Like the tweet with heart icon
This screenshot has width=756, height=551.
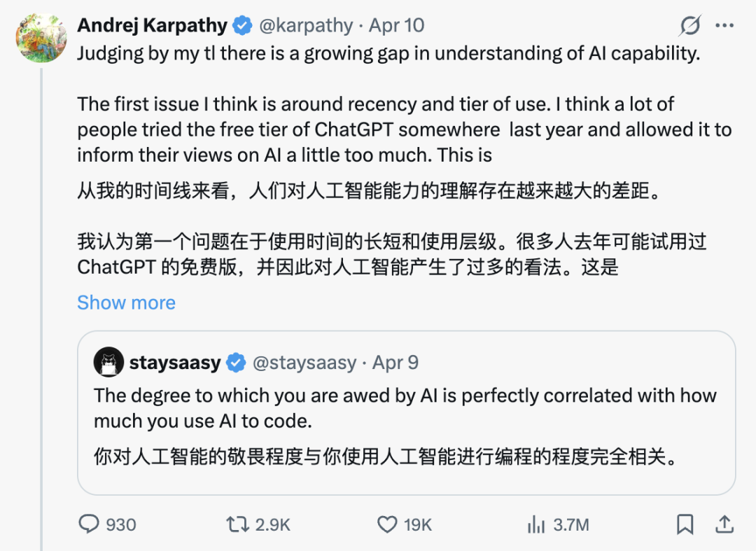(387, 524)
